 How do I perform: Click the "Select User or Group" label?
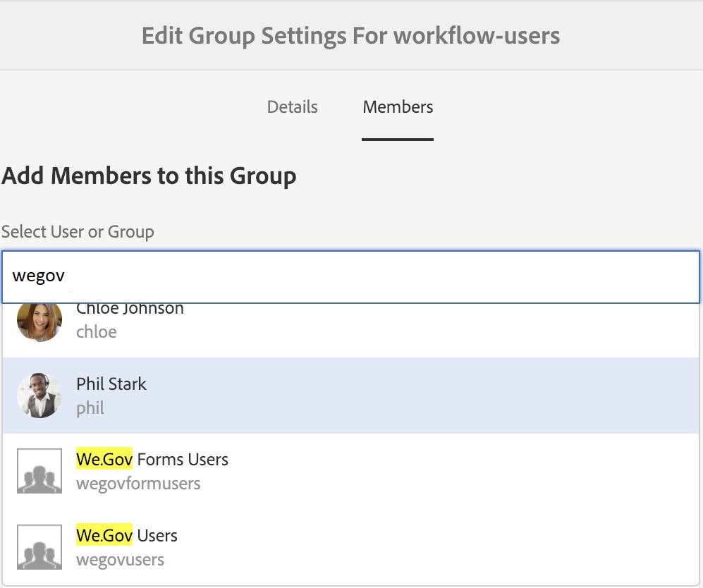click(78, 231)
